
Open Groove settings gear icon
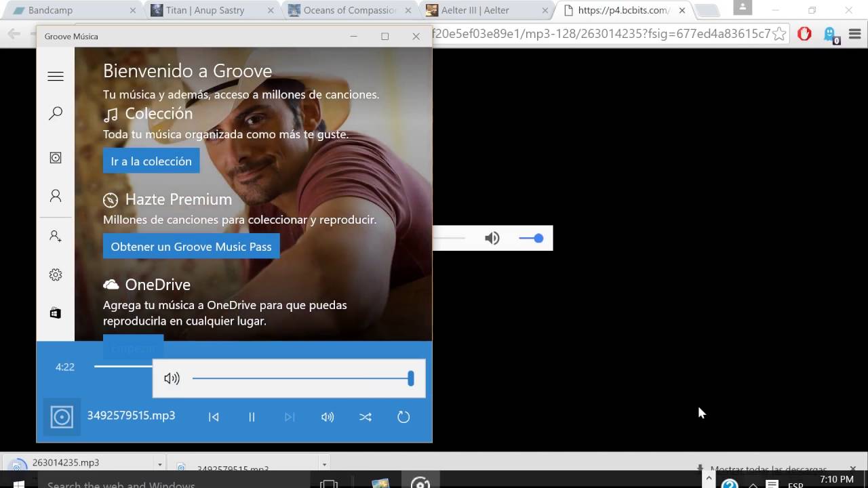[56, 274]
